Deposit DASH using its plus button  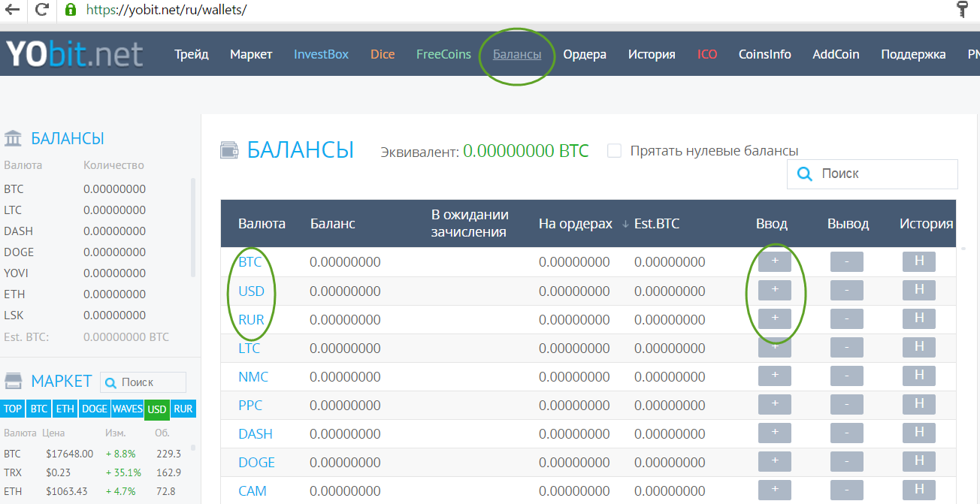tap(775, 433)
